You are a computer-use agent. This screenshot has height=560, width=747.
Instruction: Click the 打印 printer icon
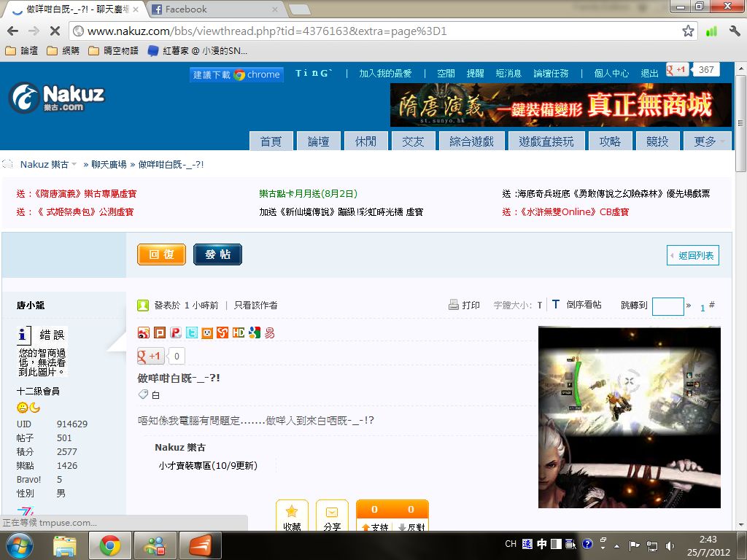(x=454, y=305)
